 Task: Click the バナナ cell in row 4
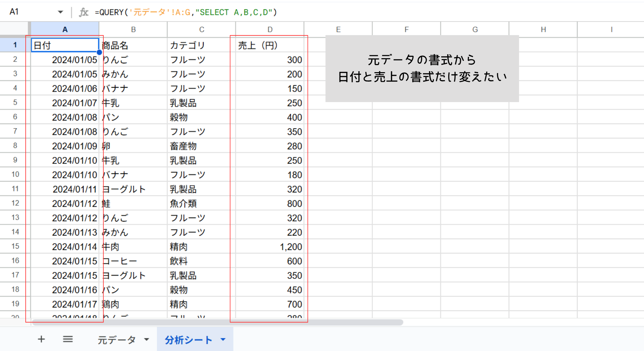(x=133, y=88)
